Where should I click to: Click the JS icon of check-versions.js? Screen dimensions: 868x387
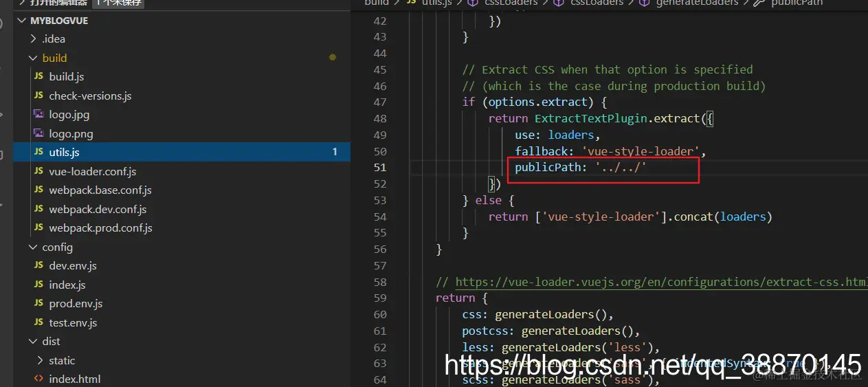point(38,96)
